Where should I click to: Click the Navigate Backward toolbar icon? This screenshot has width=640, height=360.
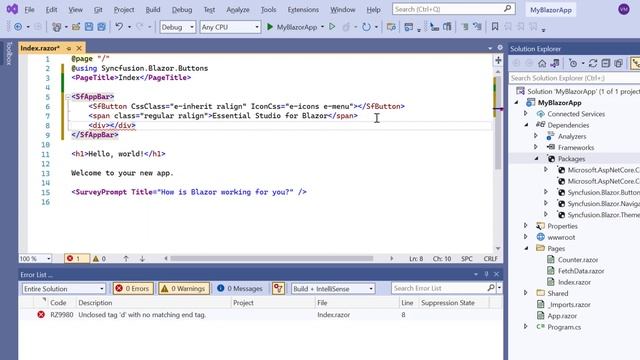click(x=18, y=27)
